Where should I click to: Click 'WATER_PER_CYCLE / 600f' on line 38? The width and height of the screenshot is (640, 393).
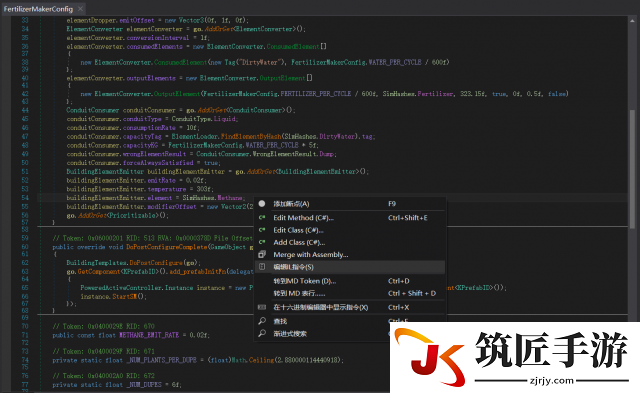tap(409, 62)
